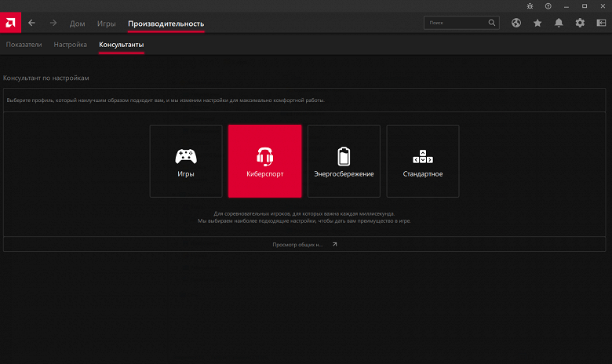Open settings gear icon
Screen dimensions: 612x364
click(580, 23)
